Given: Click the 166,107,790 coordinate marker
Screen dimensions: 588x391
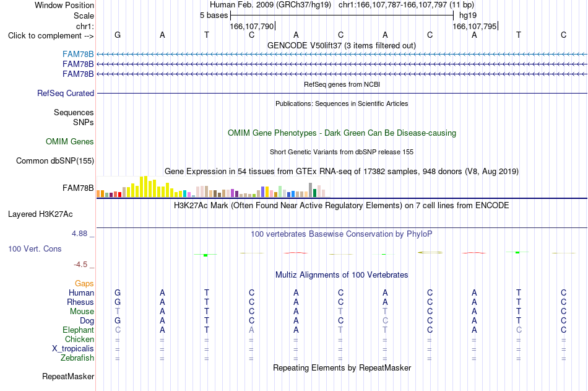Looking at the screenshot, I should click(x=252, y=26).
